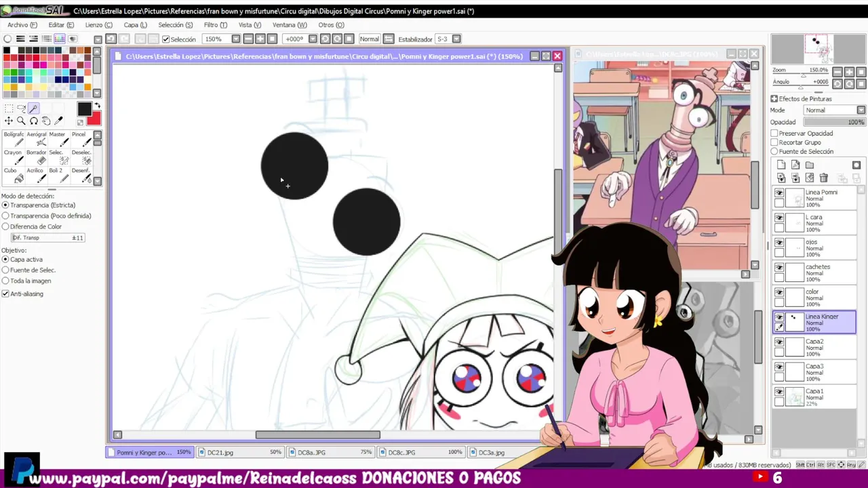Viewport: 868px width, 488px height.
Task: Open the Filtro menu
Action: pyautogui.click(x=216, y=25)
